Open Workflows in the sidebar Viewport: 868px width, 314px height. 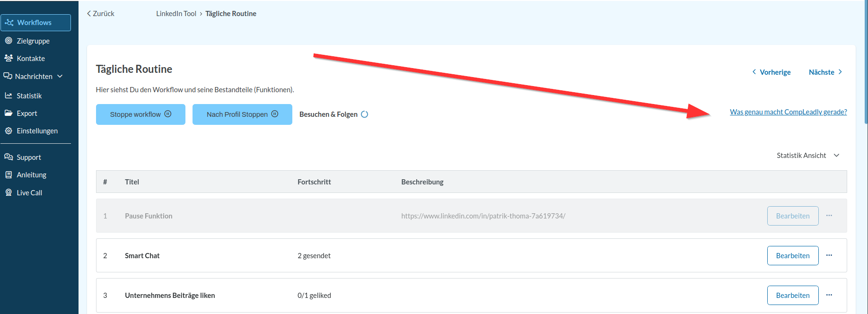tap(35, 23)
